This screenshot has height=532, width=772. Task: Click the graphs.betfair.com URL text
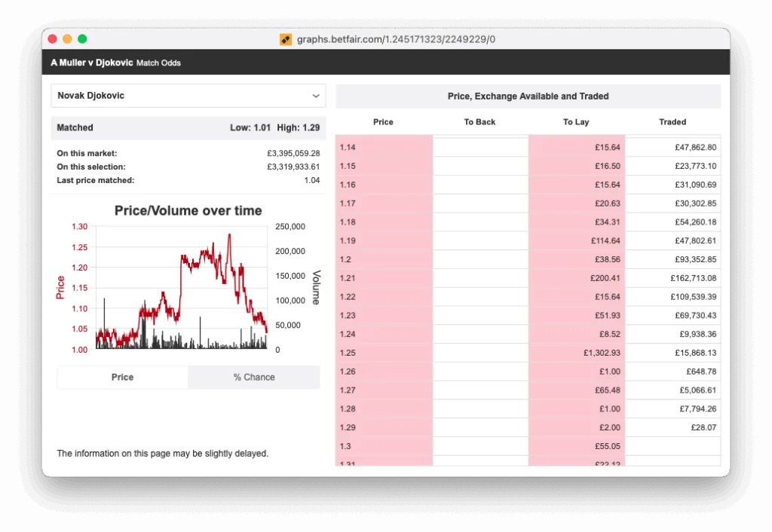coord(396,39)
